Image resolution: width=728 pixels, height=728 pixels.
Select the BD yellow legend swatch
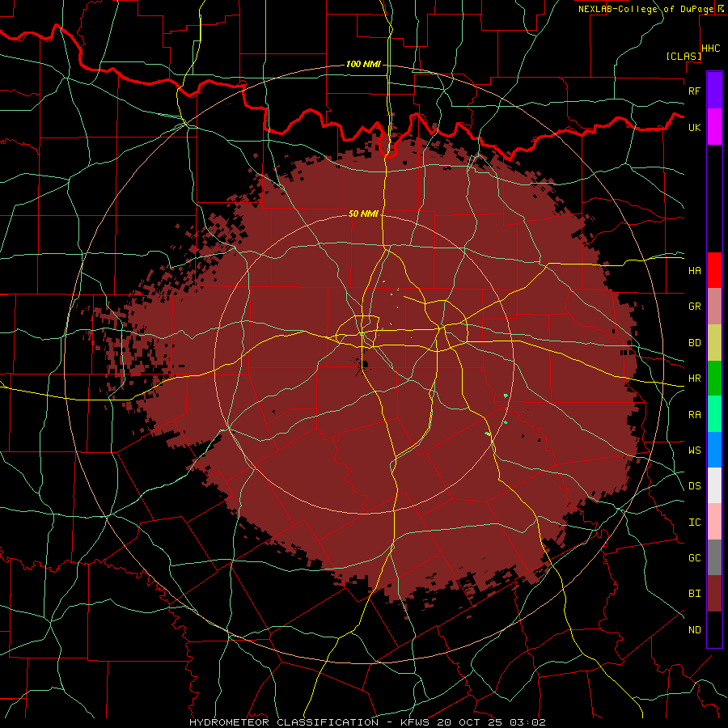pyautogui.click(x=714, y=342)
